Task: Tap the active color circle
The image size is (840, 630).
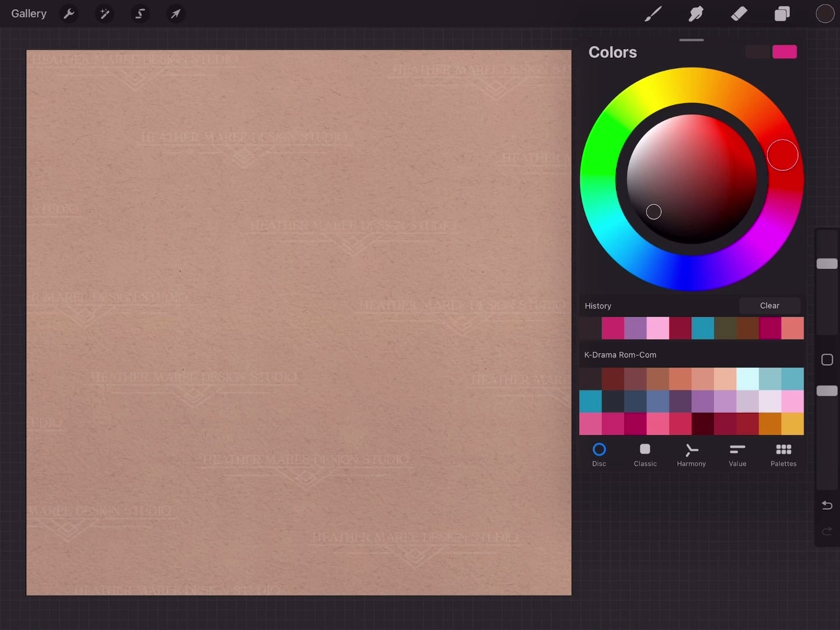Action: pyautogui.click(x=825, y=13)
